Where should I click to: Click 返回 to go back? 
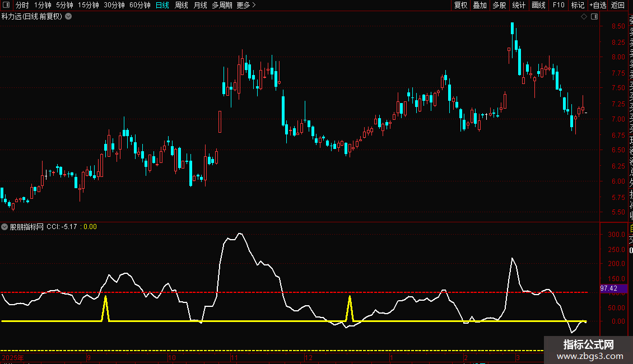pos(618,5)
